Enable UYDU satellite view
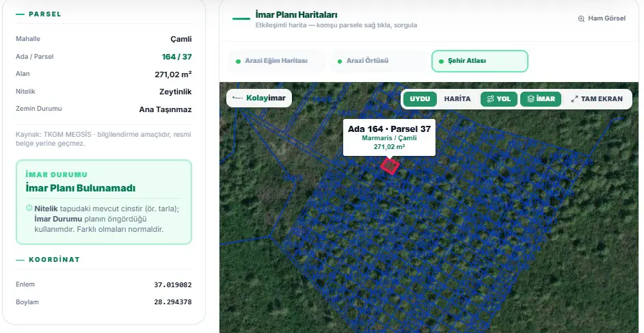Image resolution: width=644 pixels, height=333 pixels. [420, 99]
